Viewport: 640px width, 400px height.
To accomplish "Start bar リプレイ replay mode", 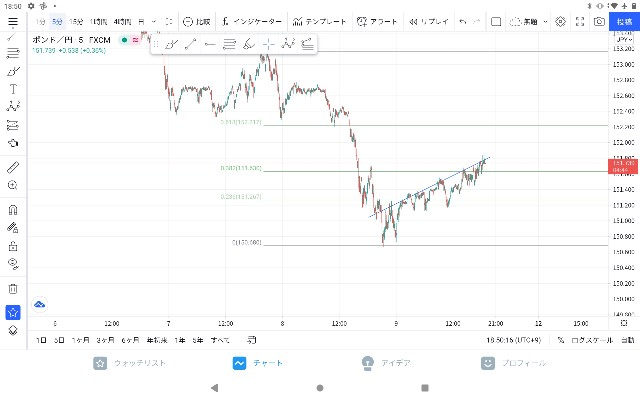I will [428, 22].
